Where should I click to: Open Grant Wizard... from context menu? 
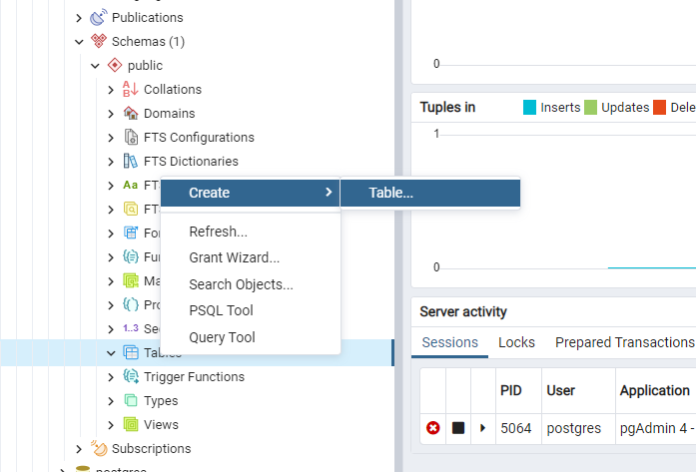(250, 258)
